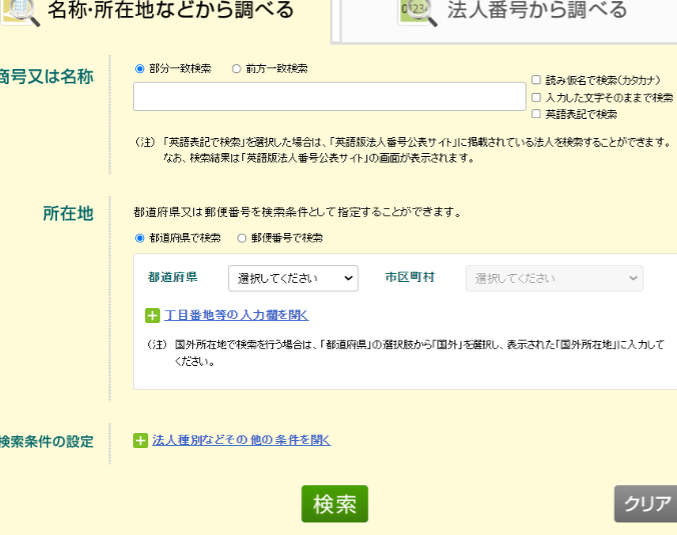The width and height of the screenshot is (677, 535).
Task: Tick the 英語表記で検索 checkbox
Action: click(537, 114)
